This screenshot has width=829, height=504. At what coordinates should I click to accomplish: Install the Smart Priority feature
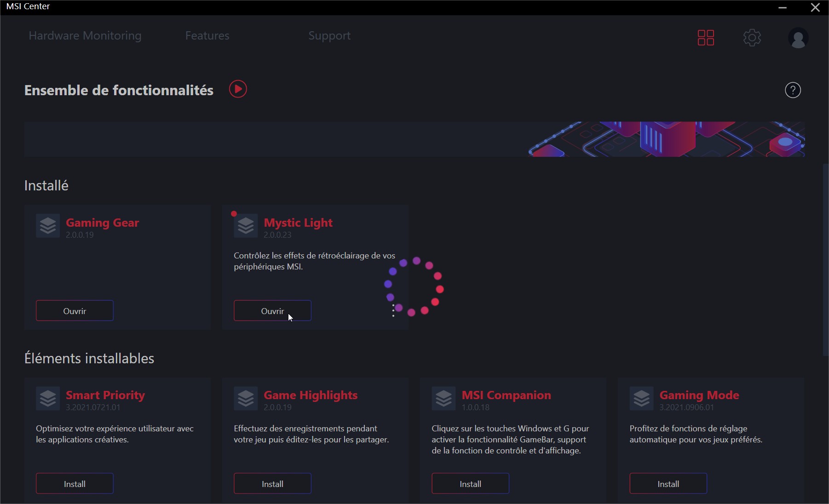click(x=75, y=484)
